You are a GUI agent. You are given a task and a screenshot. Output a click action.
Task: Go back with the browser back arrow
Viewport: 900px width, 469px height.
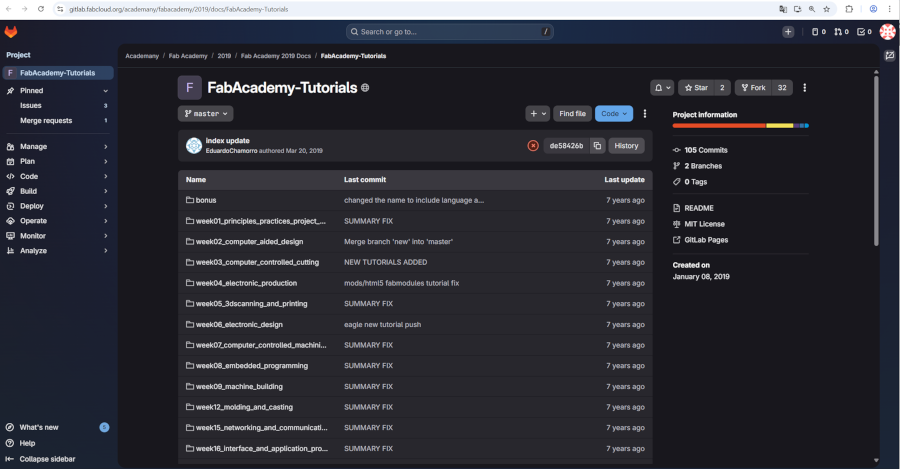tap(9, 9)
